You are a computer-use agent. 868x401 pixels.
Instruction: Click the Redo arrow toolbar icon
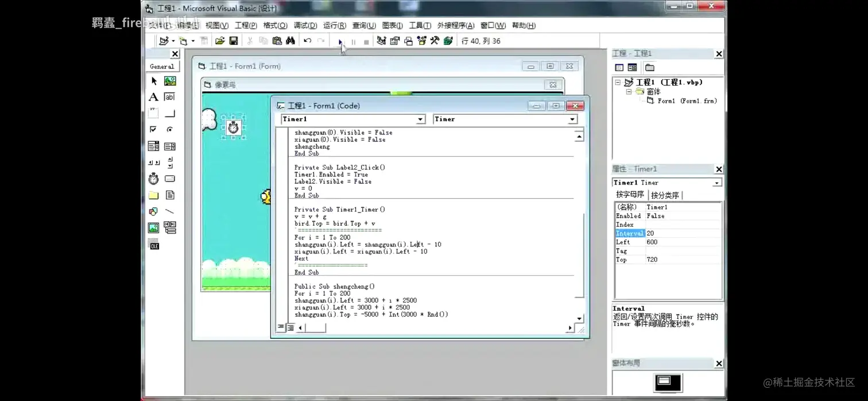321,41
